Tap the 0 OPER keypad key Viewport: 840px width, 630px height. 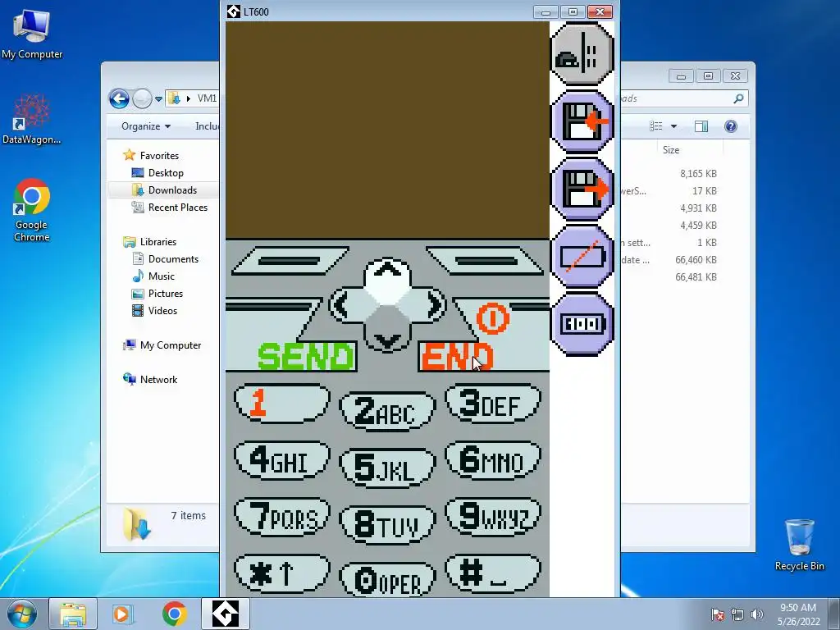[387, 580]
